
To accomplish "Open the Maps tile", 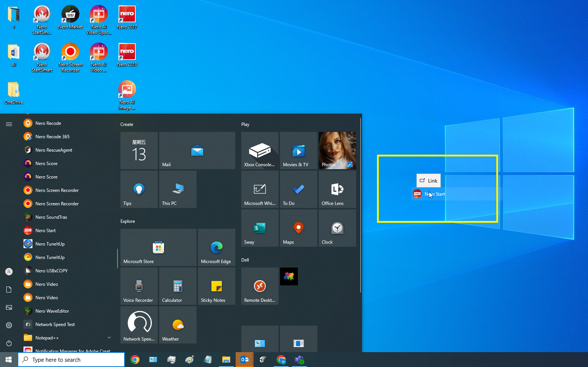I will [x=299, y=228].
